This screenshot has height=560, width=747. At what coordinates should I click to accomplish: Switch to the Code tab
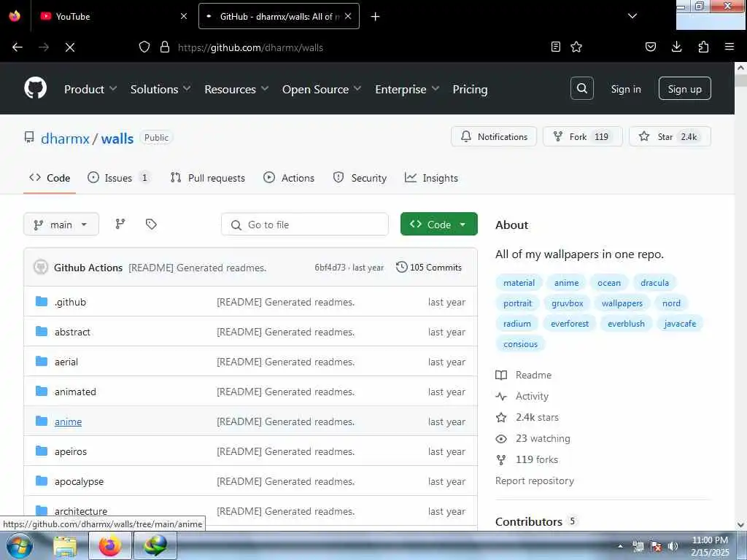(x=50, y=178)
